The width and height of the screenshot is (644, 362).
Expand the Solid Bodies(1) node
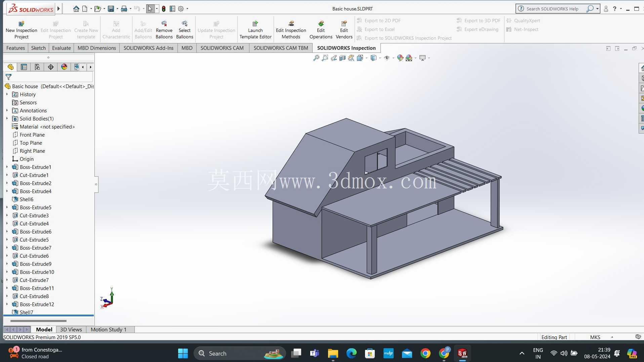coord(7,119)
